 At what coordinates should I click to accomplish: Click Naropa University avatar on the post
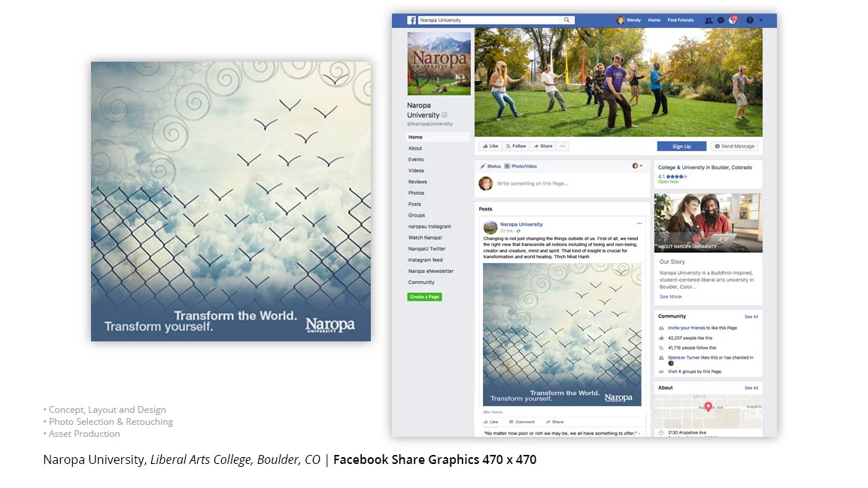pyautogui.click(x=490, y=227)
